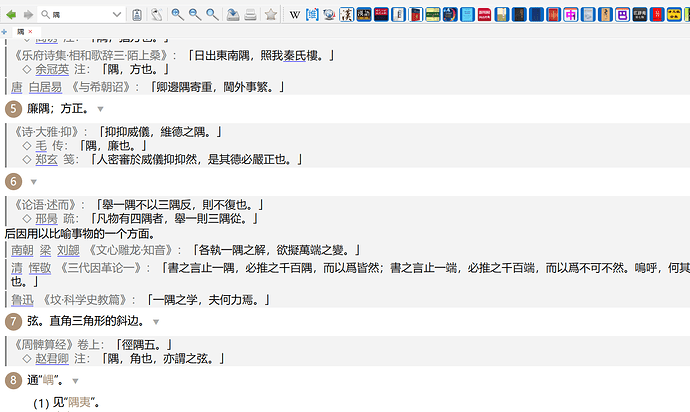690x412 pixels.
Task: Open the 毛 commentary link
Action: point(41,146)
